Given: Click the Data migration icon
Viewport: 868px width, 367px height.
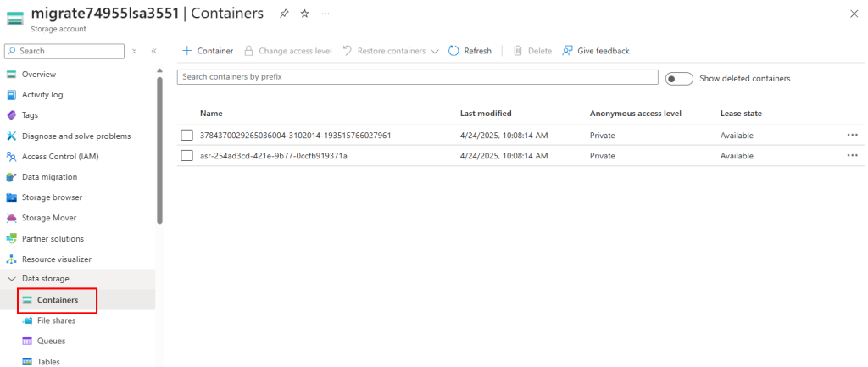Looking at the screenshot, I should point(11,177).
